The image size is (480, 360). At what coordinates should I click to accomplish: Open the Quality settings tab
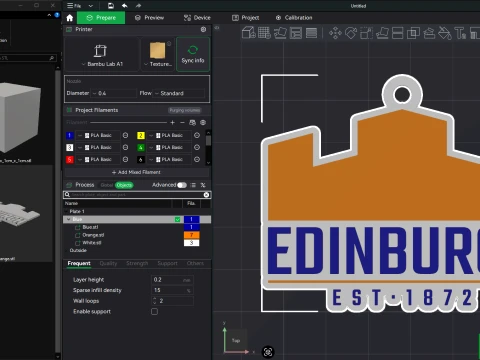point(108,264)
